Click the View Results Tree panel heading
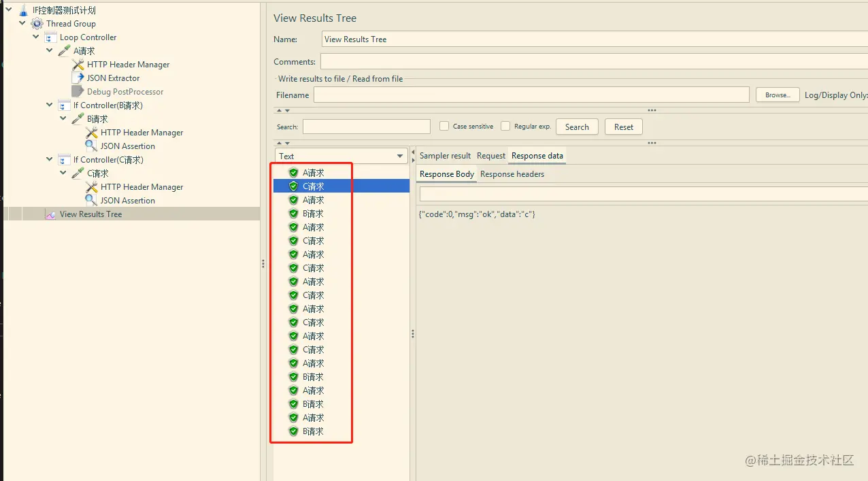 tap(315, 18)
